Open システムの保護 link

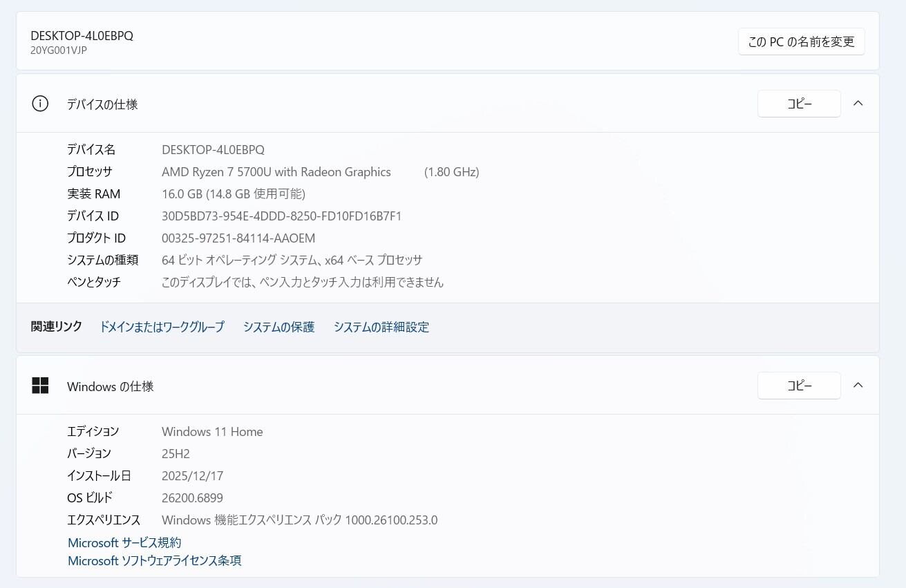pyautogui.click(x=279, y=327)
